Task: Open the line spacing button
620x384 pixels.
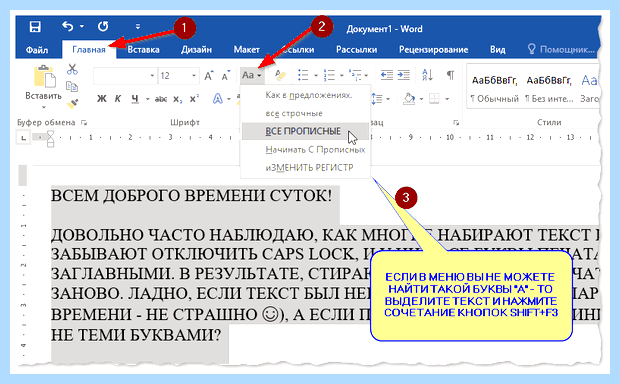Action: tap(378, 98)
